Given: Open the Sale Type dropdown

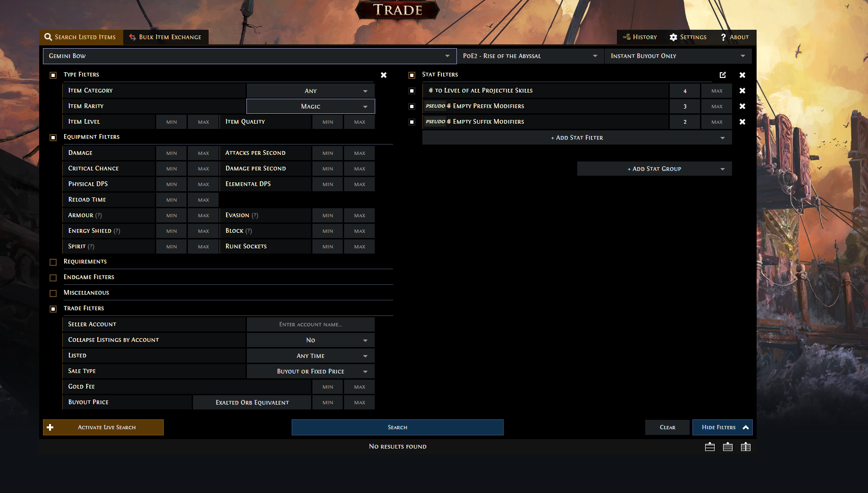Looking at the screenshot, I should pos(311,371).
